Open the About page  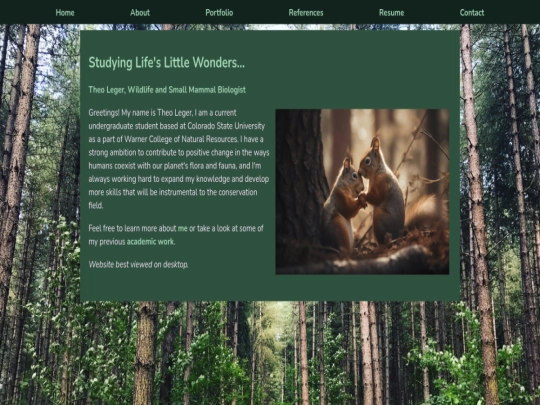140,13
